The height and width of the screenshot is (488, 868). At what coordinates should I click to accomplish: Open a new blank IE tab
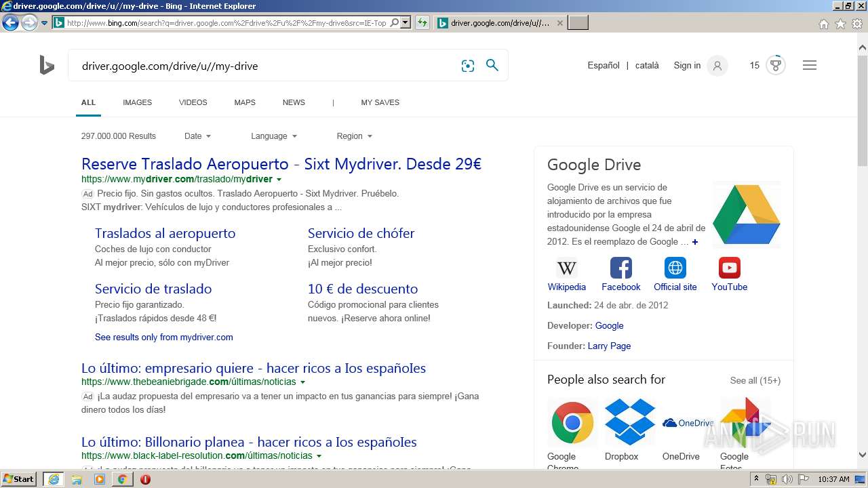coord(578,23)
